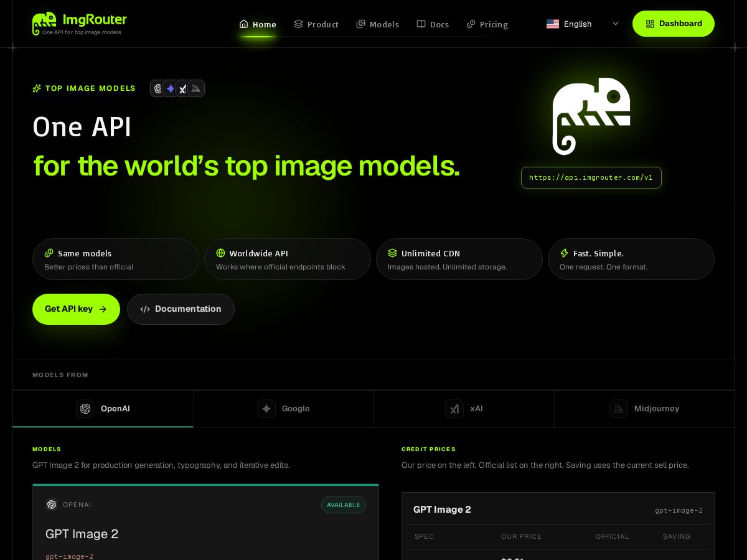Open the Docs nav item
This screenshot has width=747, height=560.
[x=433, y=24]
